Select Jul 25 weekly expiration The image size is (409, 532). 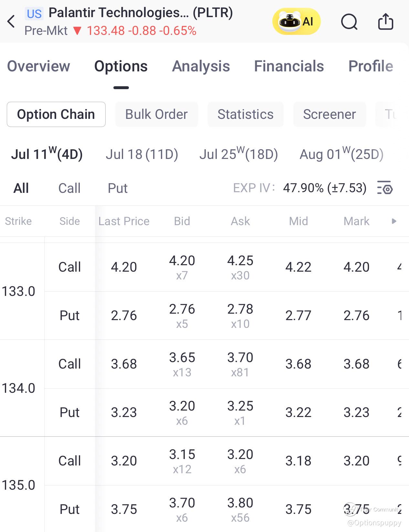[238, 154]
